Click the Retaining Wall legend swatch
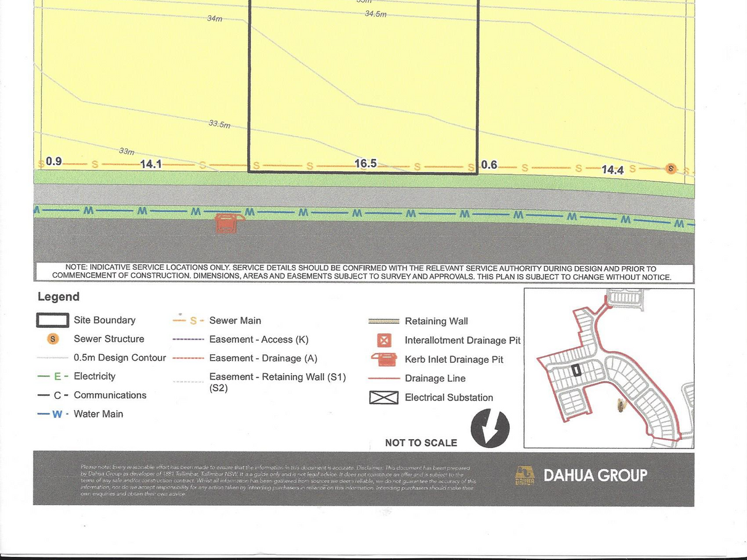 (x=383, y=321)
